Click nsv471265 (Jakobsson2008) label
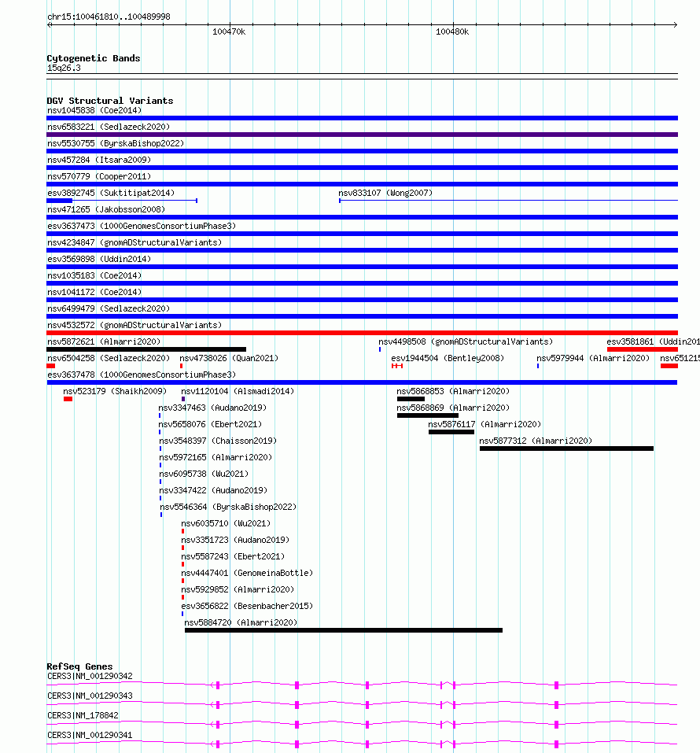This screenshot has height=753, width=700. pos(106,210)
